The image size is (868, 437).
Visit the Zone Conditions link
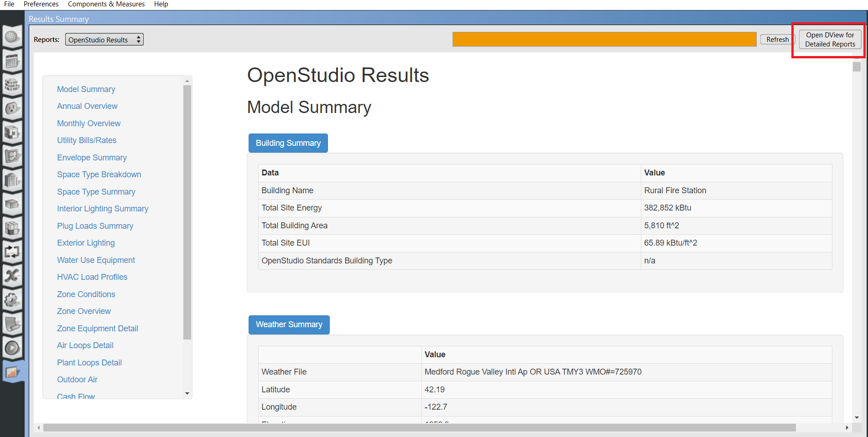pyautogui.click(x=86, y=294)
